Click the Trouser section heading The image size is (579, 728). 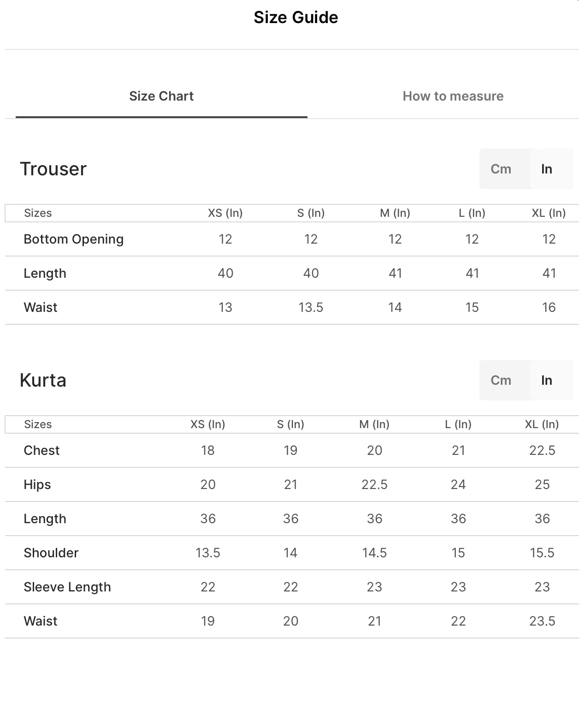(53, 169)
